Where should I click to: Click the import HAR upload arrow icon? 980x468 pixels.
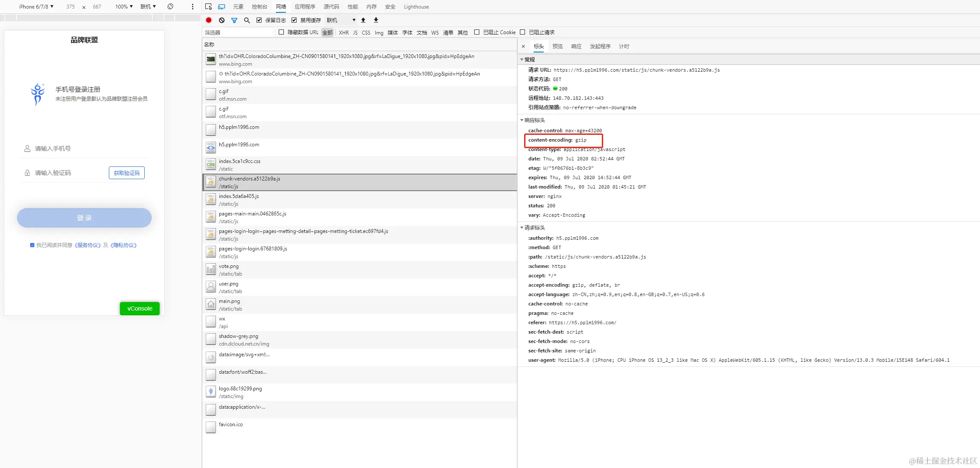363,20
